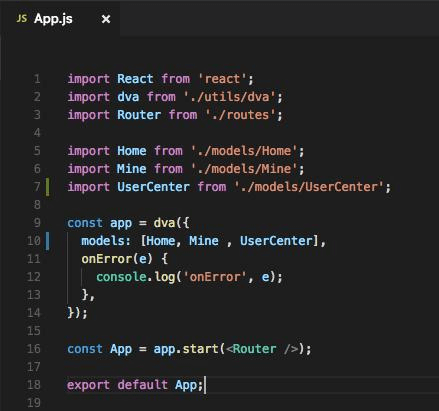Click the './utils/dva' import path

pyautogui.click(x=230, y=97)
